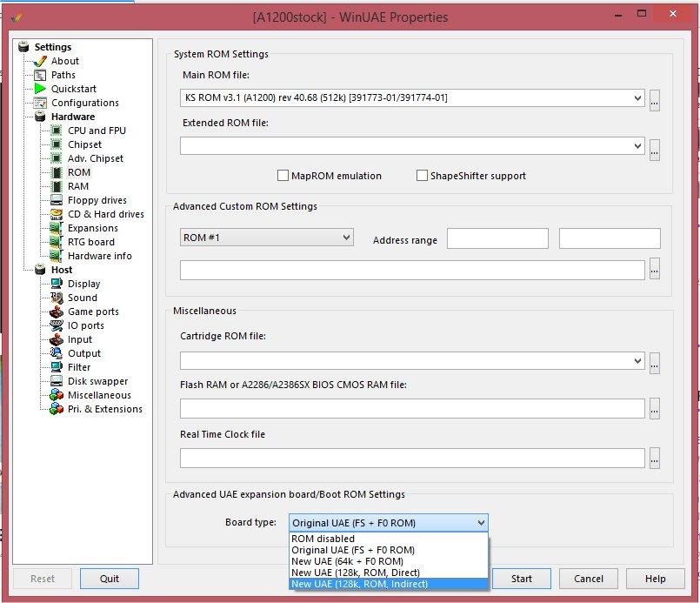The width and height of the screenshot is (700, 603).
Task: Select New UAE (64k + F0 ROM) option
Action: (x=389, y=561)
